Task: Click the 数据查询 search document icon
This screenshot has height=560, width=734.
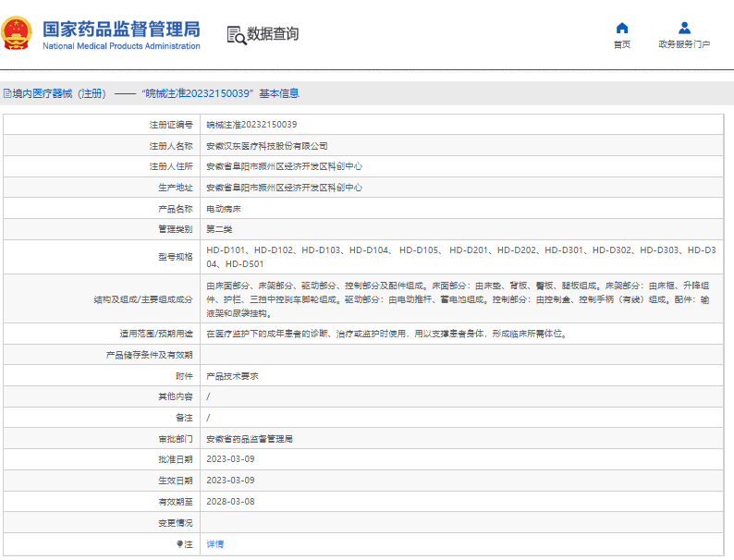Action: coord(237,35)
